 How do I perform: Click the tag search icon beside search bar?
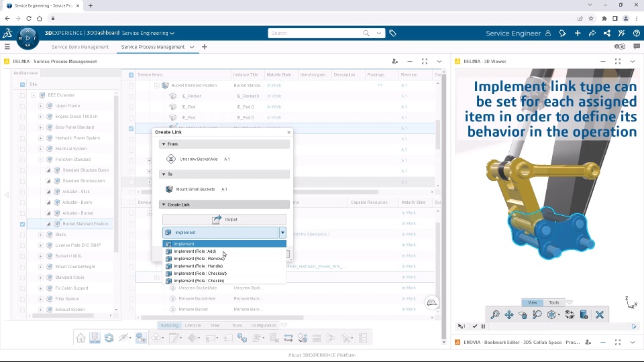click(x=392, y=34)
